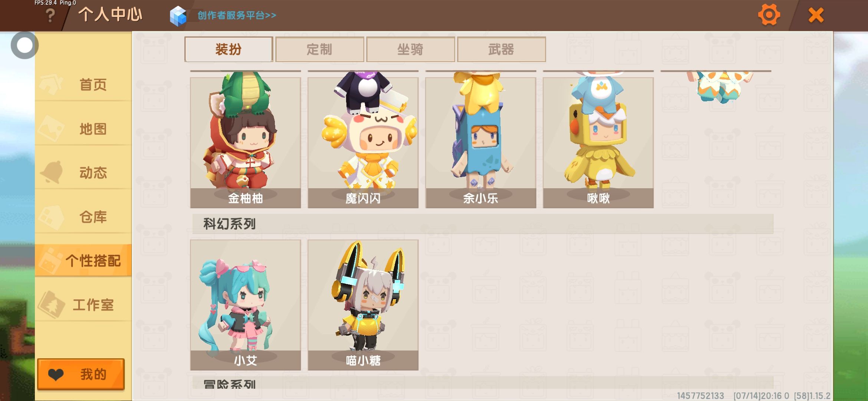
Task: Select the 魔闪闪 character skin
Action: (x=363, y=143)
